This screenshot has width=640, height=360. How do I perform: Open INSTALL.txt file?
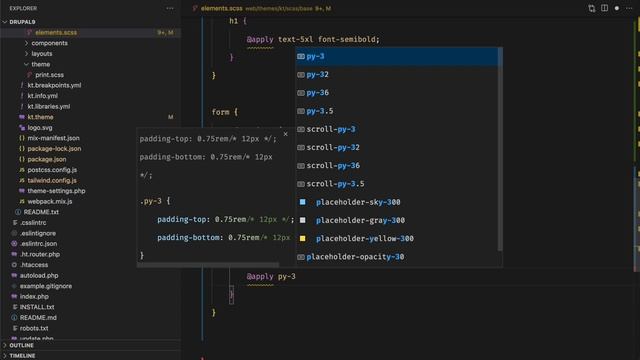(37, 307)
